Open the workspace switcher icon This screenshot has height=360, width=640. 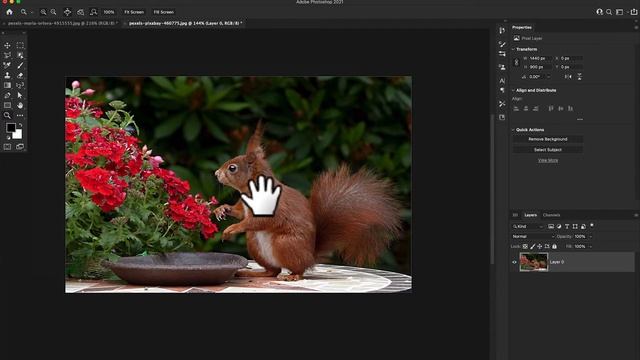click(620, 12)
